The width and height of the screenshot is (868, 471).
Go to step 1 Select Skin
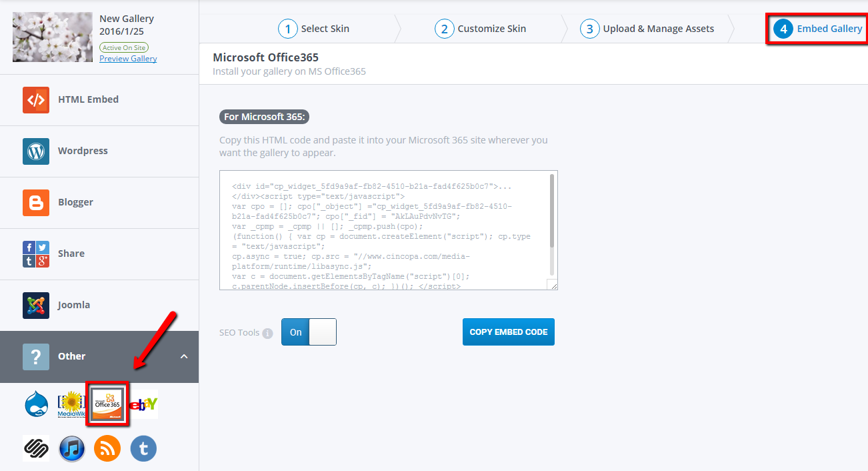[x=314, y=29]
